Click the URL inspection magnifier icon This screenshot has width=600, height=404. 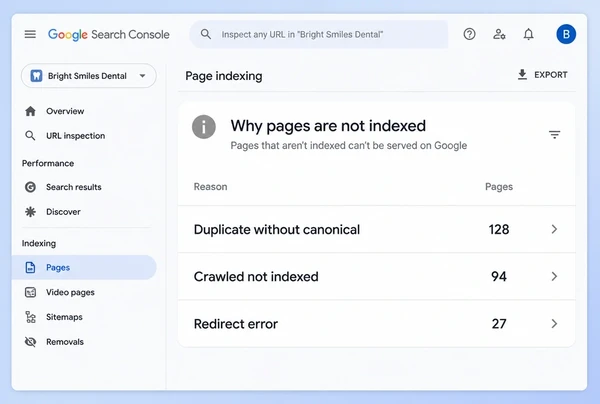click(30, 136)
